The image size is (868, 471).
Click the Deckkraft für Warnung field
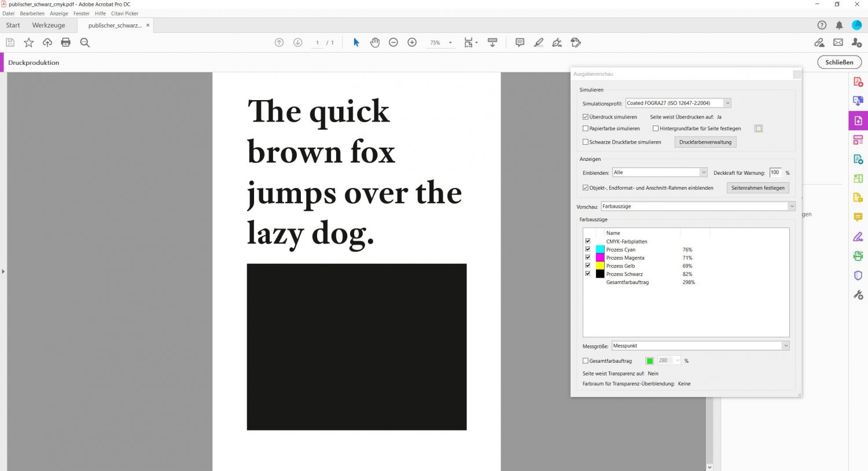tap(775, 172)
